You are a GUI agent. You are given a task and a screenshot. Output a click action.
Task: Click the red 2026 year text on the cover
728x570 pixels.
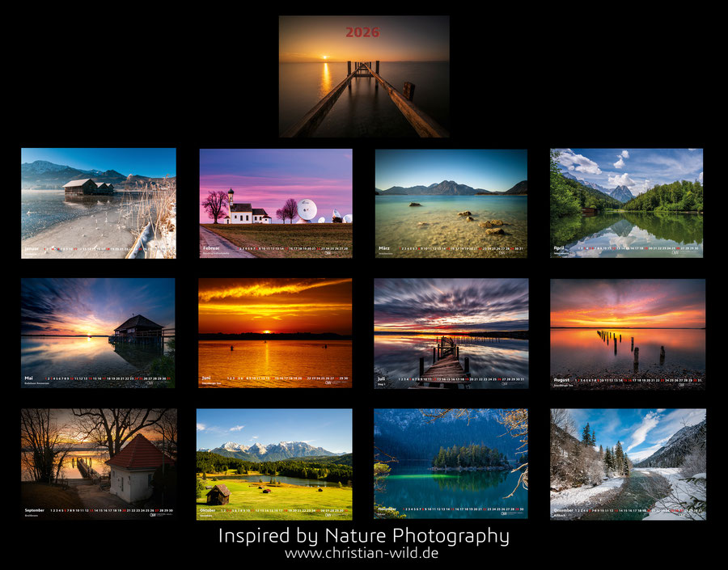[362, 32]
